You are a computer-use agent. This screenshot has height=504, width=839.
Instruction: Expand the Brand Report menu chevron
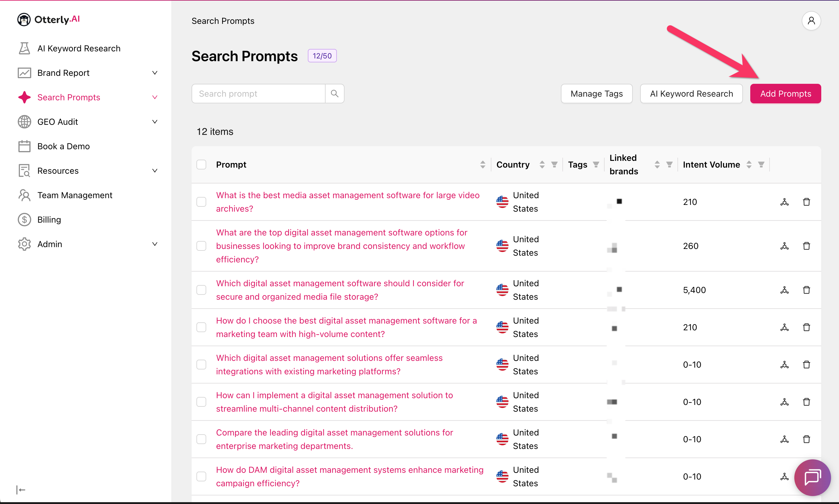[155, 73]
